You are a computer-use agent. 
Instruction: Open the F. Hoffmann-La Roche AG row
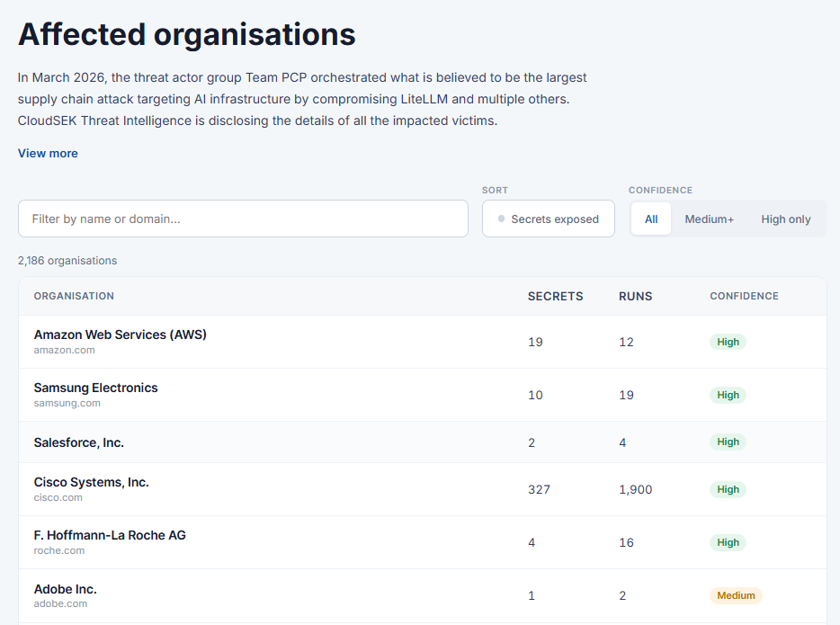tap(423, 542)
